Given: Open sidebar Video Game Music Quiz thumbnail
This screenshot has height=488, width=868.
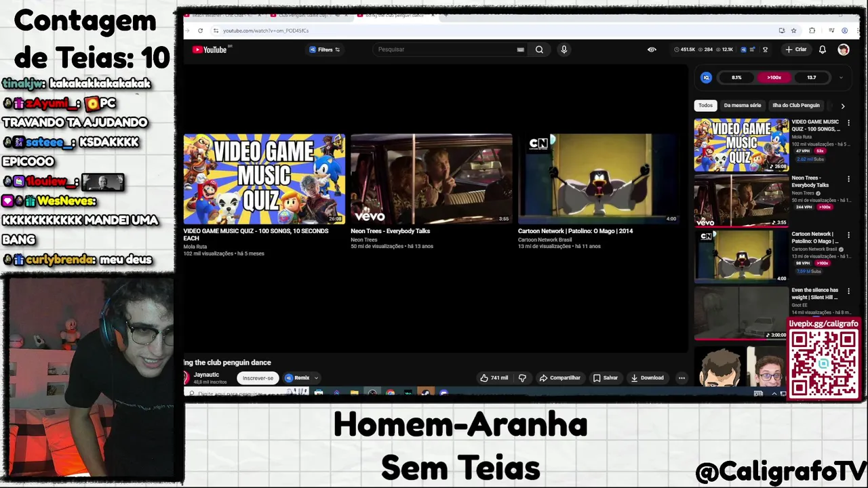Looking at the screenshot, I should [741, 144].
